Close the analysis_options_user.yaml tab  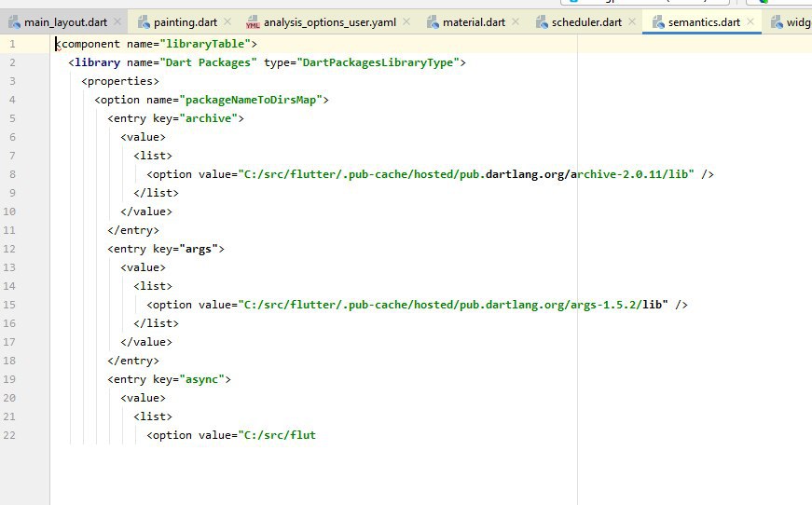[406, 21]
